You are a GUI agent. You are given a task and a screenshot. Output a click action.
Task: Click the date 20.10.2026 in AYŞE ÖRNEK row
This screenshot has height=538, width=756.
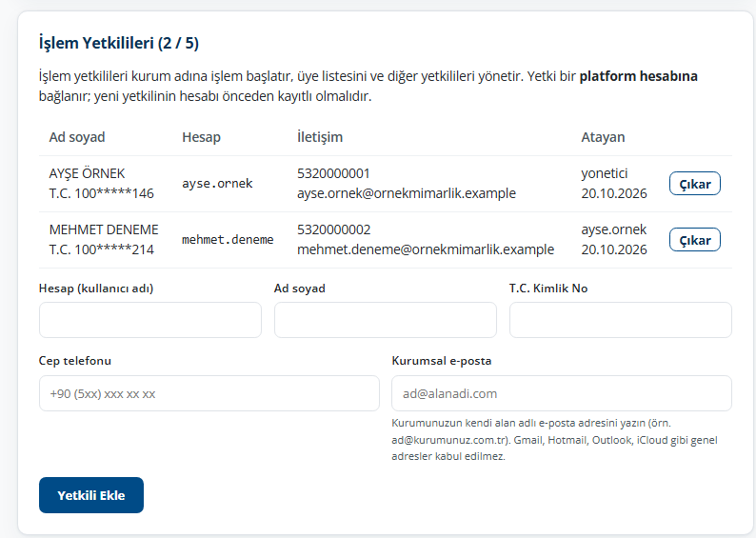point(614,193)
